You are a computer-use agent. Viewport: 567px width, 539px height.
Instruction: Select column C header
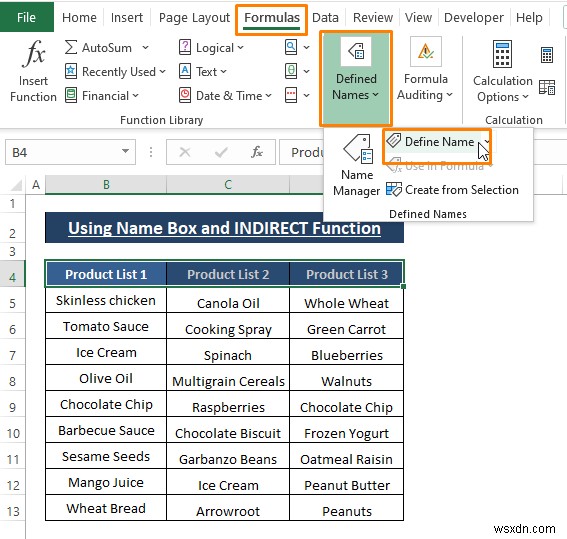[x=228, y=185]
